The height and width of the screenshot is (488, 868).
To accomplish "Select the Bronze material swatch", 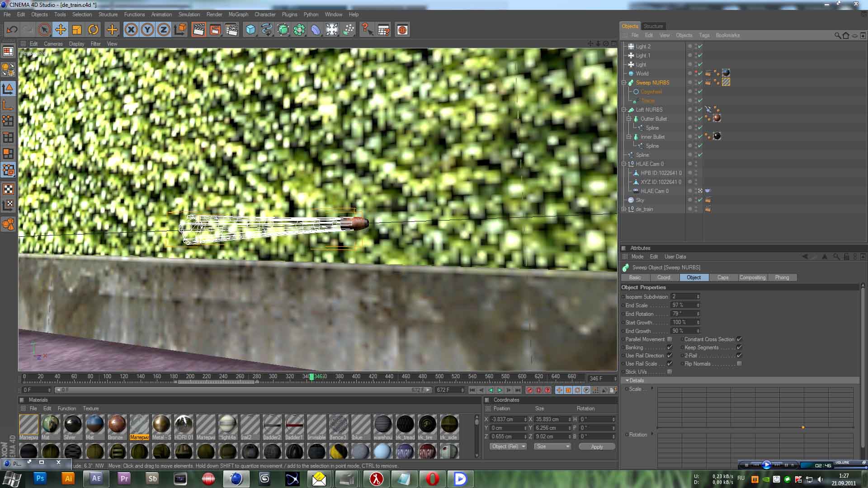I will click(x=117, y=425).
